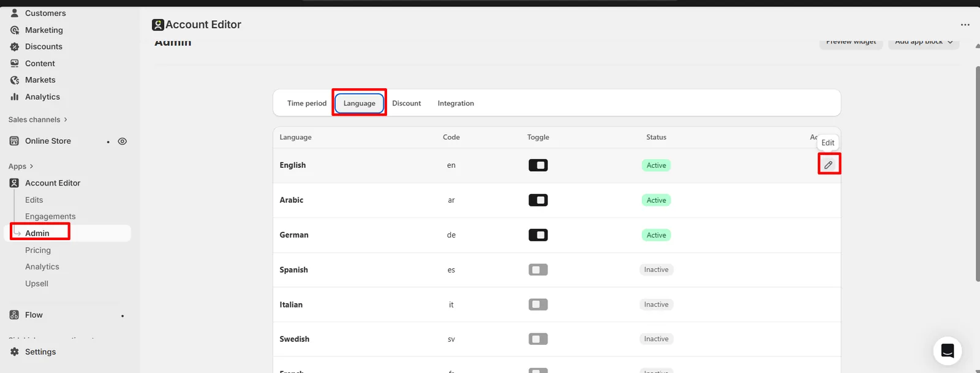
Task: Click the Settings gear icon
Action: tap(15, 352)
